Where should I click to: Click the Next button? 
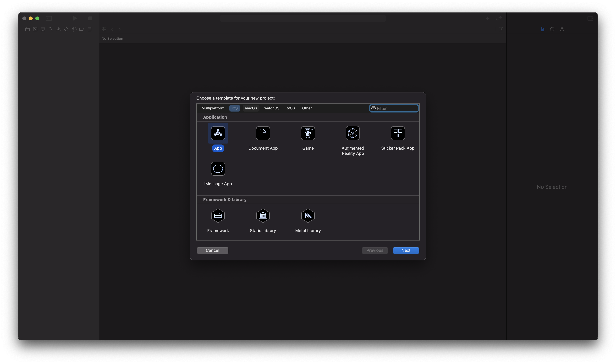(x=406, y=250)
